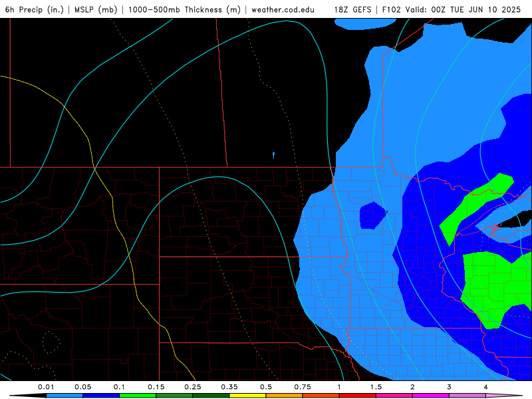Click the dark blue 0.05 legend swatch
The image size is (532, 399).
coord(101,396)
